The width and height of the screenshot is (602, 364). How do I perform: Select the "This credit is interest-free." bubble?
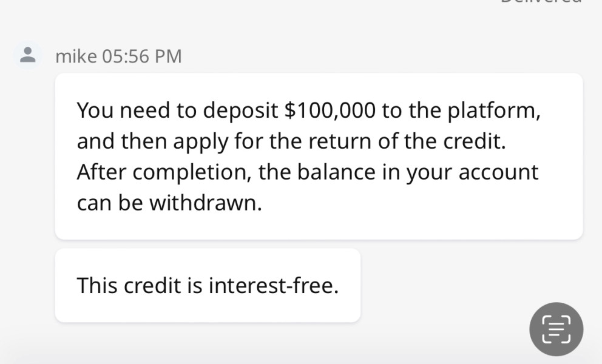tap(208, 285)
